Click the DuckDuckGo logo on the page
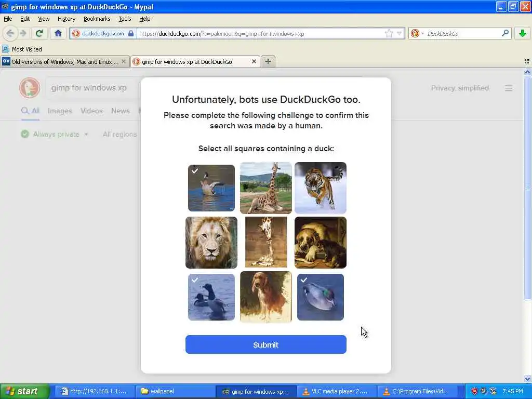The width and height of the screenshot is (532, 399). click(30, 88)
